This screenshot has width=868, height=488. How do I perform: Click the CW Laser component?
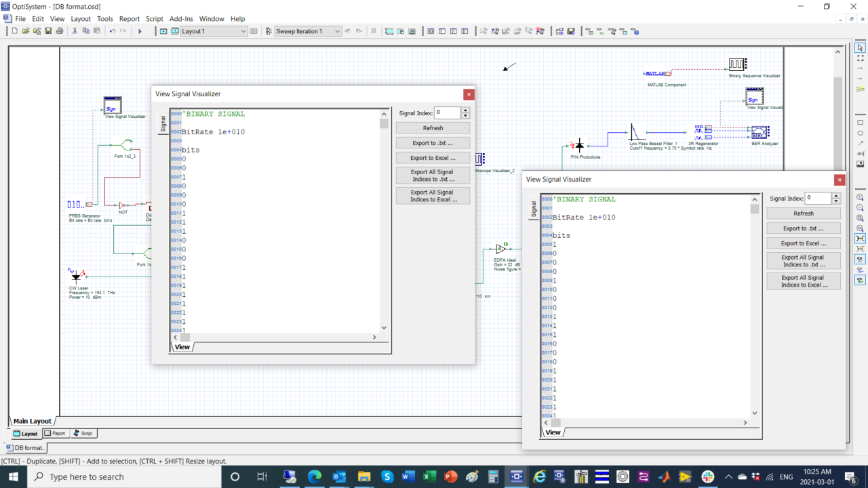coord(76,276)
